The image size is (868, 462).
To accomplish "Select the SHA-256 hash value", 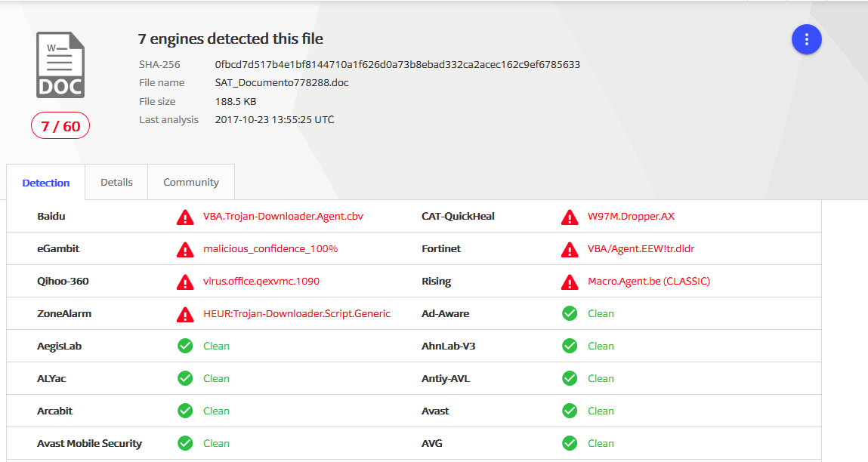I will (397, 64).
